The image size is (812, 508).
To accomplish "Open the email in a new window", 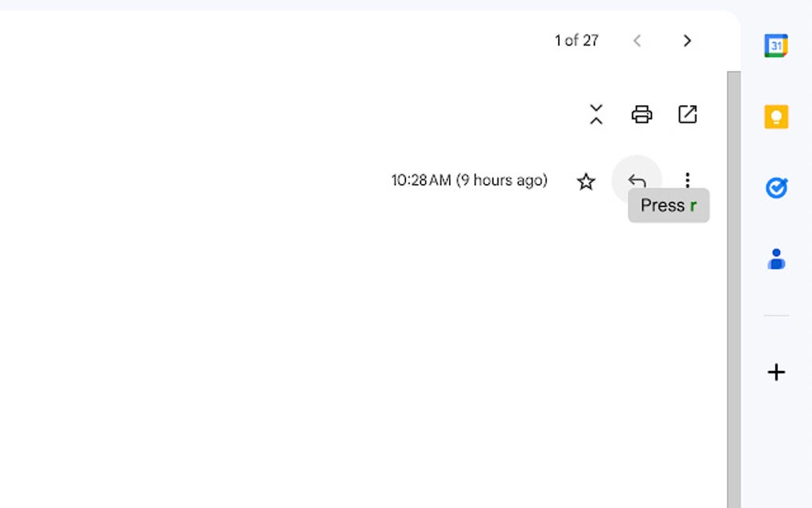I will [x=687, y=114].
